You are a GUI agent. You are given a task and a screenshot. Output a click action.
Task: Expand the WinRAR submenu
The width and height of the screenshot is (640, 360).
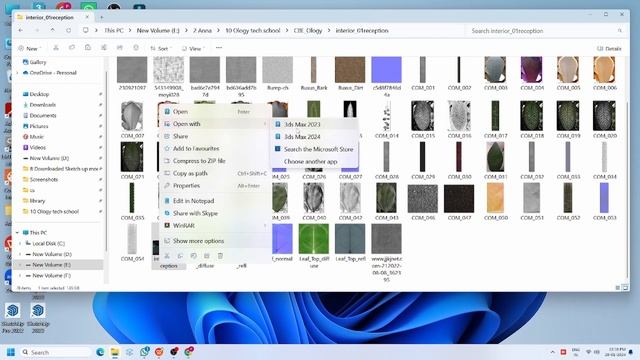[x=215, y=225]
